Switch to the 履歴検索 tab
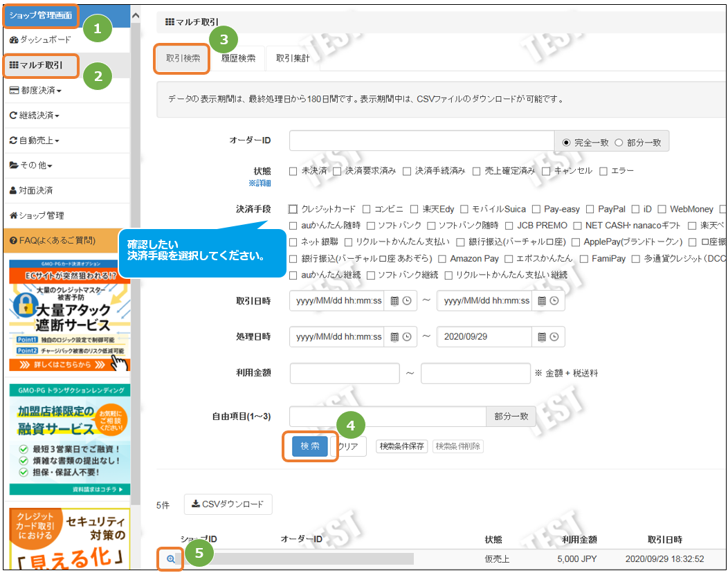Screen dimensions: 728x573 click(238, 59)
